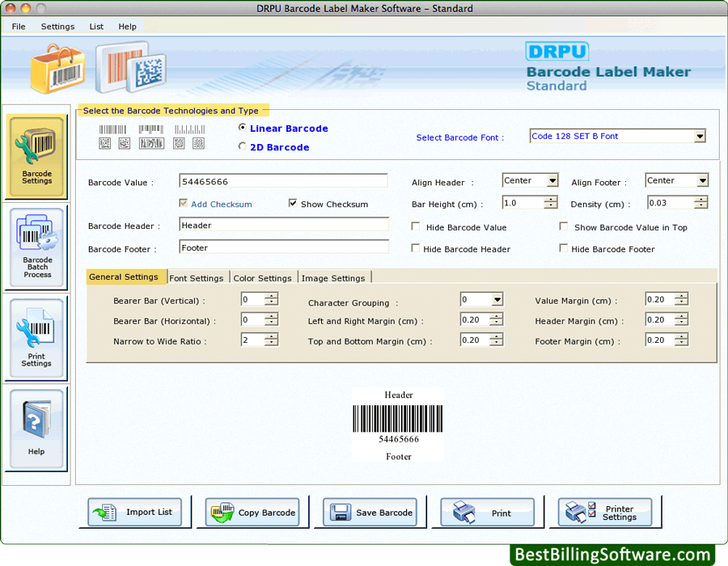Adjust Top and Bottom Margin stepper

tap(497, 340)
